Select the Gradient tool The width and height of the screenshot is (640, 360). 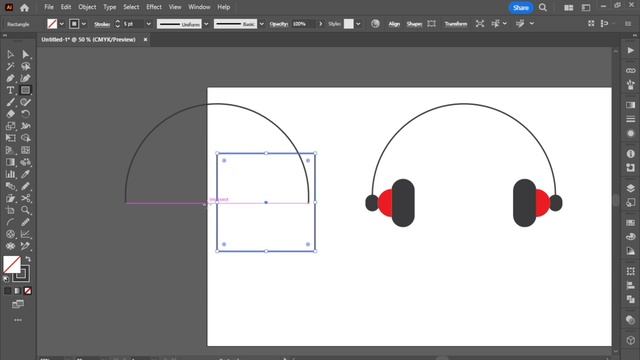coord(10,162)
